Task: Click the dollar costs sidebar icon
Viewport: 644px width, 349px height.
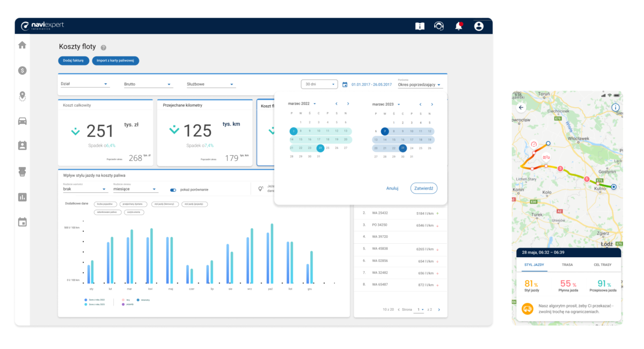Action: pyautogui.click(x=22, y=70)
